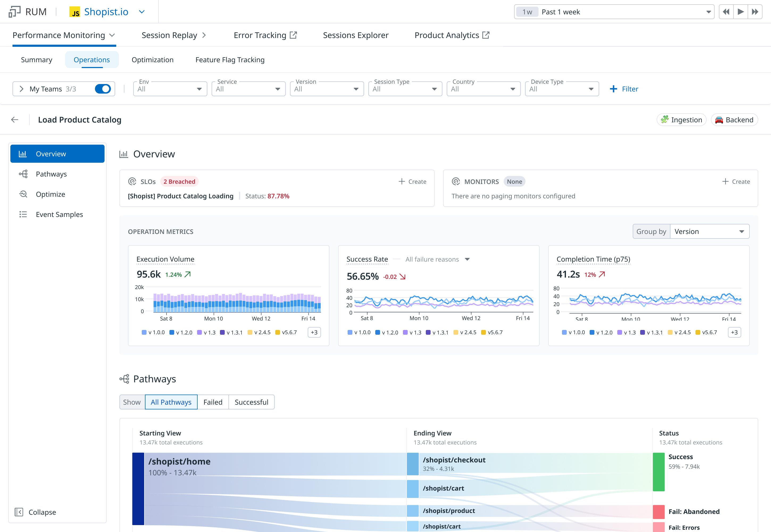Click Create in the SLOs card
This screenshot has height=532, width=771.
412,182
